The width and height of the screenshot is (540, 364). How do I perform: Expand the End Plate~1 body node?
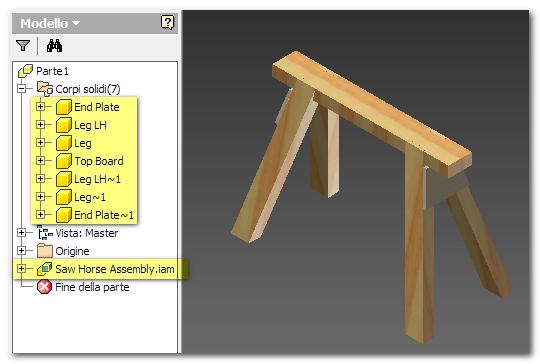(40, 215)
